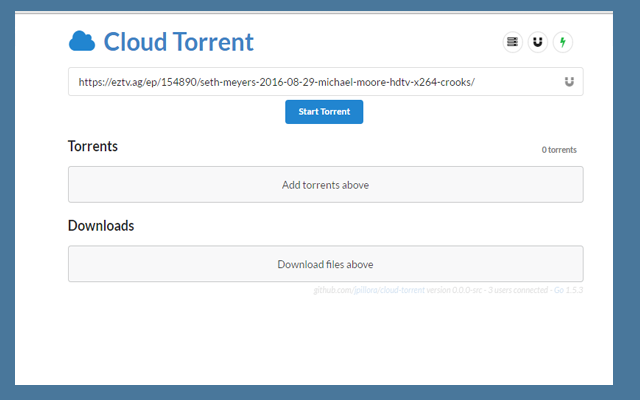Screen dimensions: 640x400
Task: Click the magnet icon in header
Action: (538, 42)
